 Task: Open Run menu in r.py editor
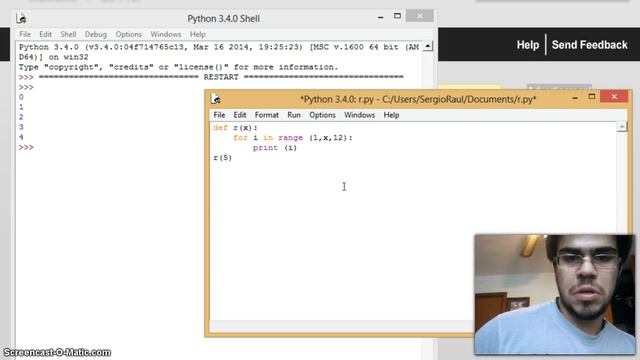294,115
